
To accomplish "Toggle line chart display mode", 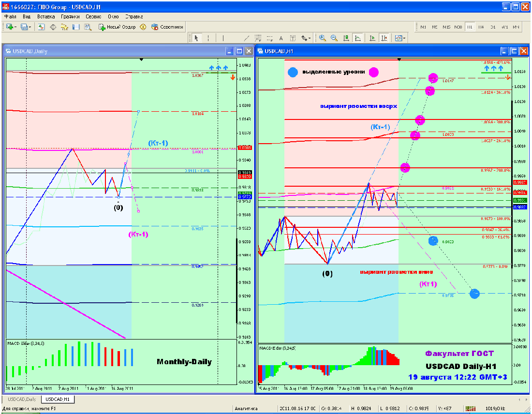I will (x=357, y=38).
